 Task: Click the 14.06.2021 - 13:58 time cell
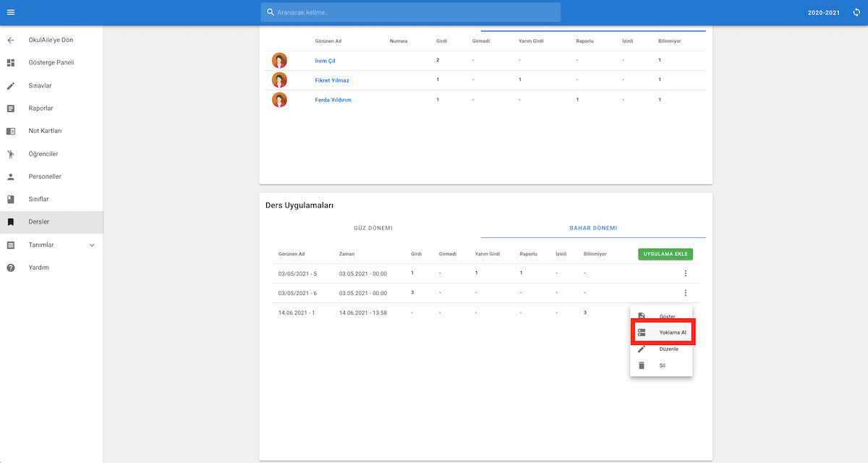pyautogui.click(x=362, y=313)
